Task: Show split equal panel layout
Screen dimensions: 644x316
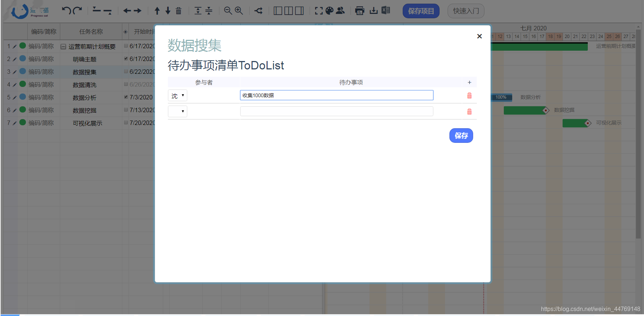Action: (288, 11)
